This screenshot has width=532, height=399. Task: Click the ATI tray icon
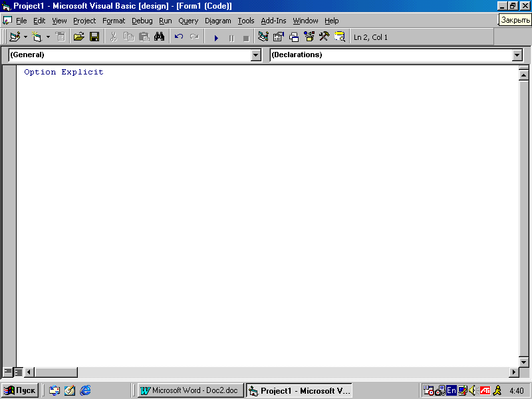(x=485, y=391)
